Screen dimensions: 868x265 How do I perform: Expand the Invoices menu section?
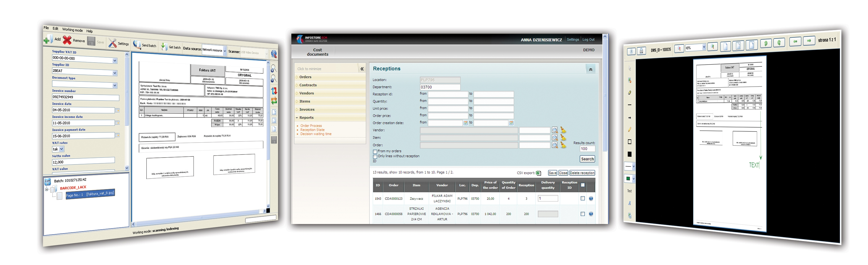click(330, 109)
